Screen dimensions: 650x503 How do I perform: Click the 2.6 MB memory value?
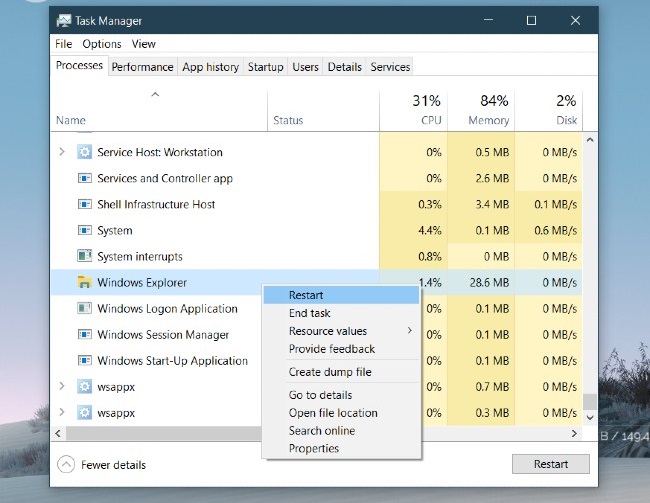pos(492,178)
